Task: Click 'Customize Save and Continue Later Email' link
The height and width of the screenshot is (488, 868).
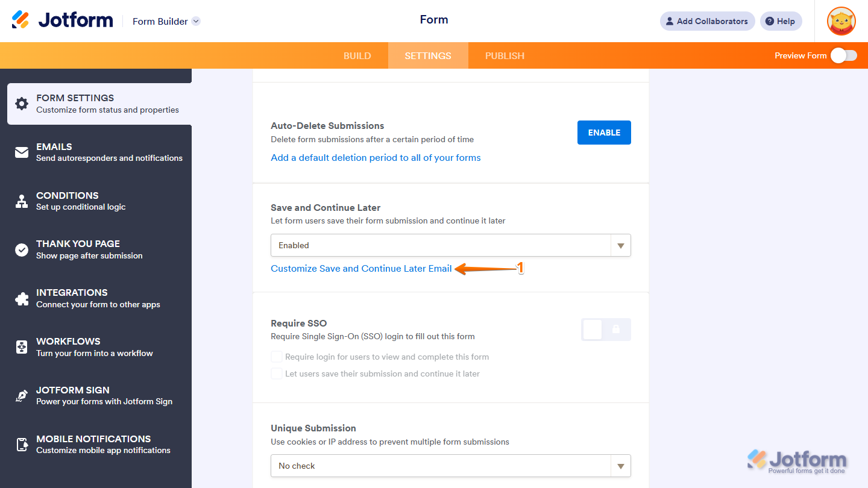Action: (x=362, y=268)
